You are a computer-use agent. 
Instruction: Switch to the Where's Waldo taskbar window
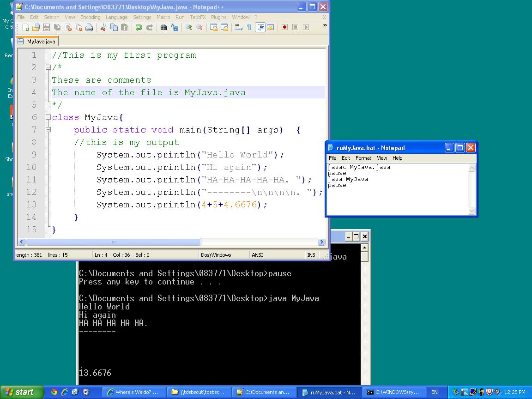133,392
